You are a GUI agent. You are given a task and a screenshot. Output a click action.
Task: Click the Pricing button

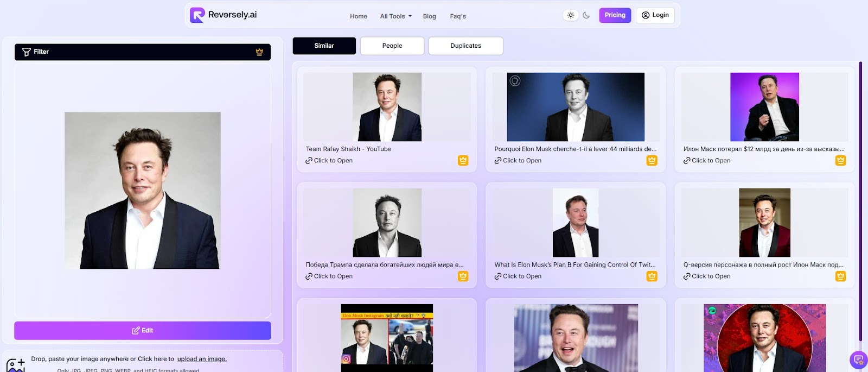click(615, 15)
